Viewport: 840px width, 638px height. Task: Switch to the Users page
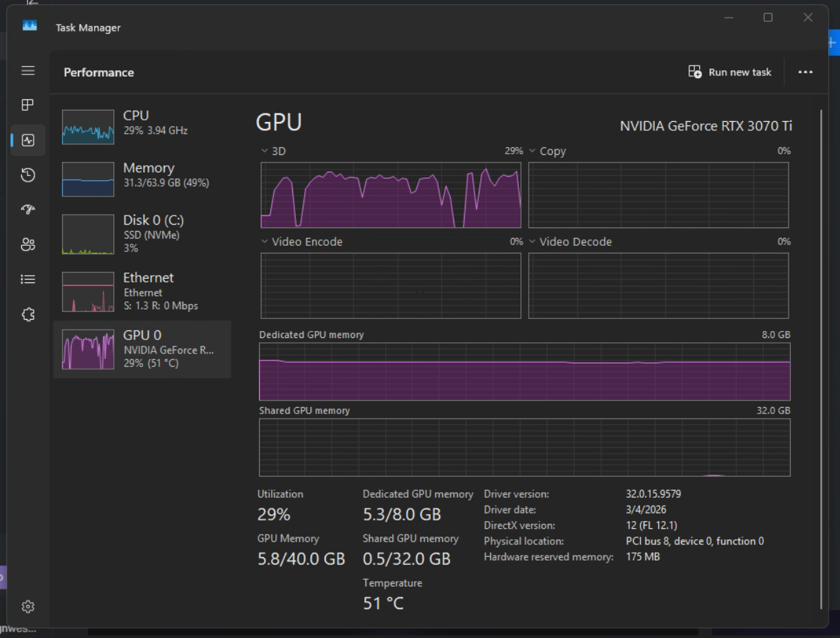point(28,244)
